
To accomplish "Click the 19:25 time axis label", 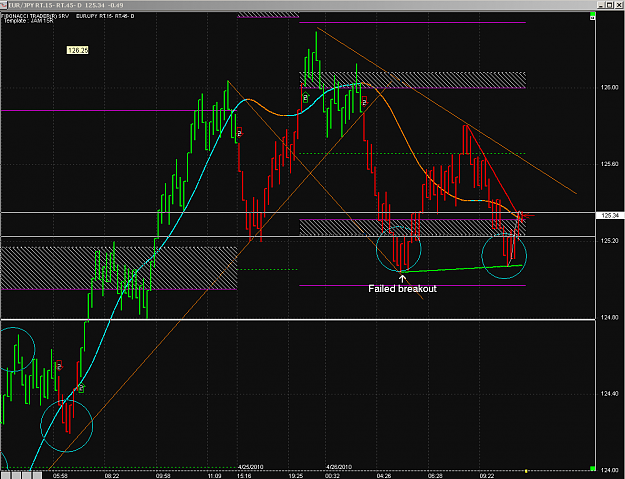I will (x=295, y=476).
